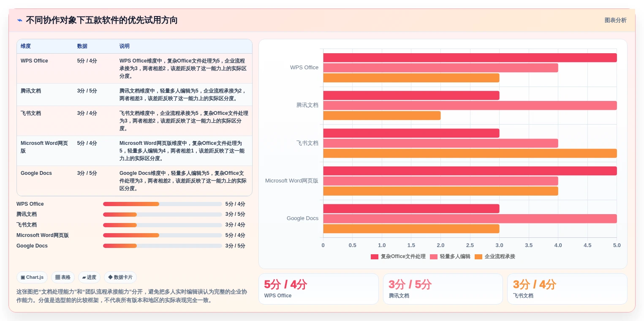Click the 飞书文档 chart axis label
This screenshot has height=321, width=644.
click(x=307, y=143)
